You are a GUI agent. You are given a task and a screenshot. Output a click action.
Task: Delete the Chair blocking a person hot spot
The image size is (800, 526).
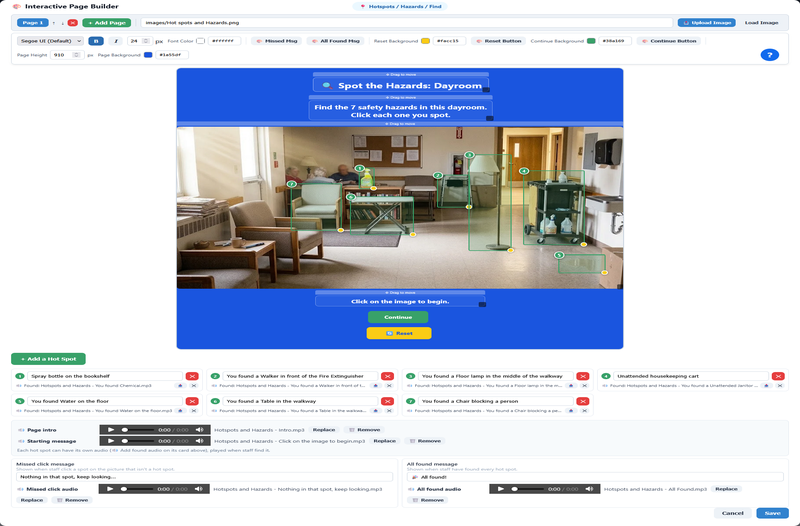coord(583,402)
